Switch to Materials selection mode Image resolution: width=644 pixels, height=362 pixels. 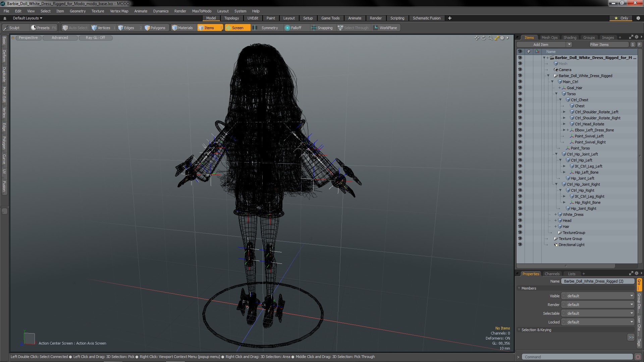(x=182, y=28)
